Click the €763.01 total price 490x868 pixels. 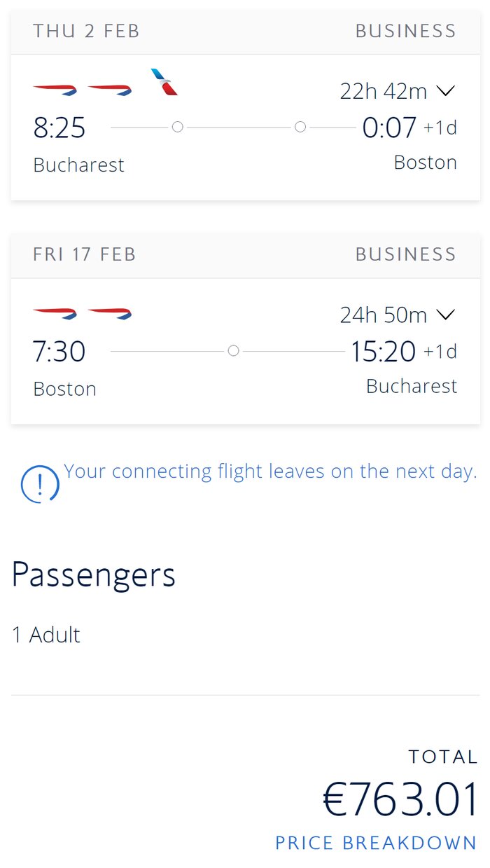pyautogui.click(x=400, y=799)
